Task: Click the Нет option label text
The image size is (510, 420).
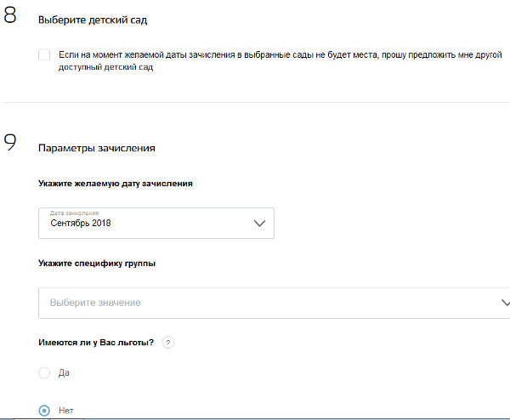Action: (65, 410)
